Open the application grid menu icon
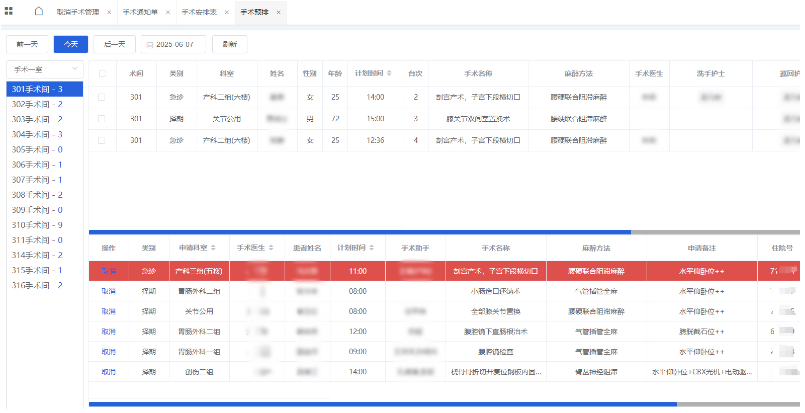Viewport: 805px width, 413px height. (9, 11)
